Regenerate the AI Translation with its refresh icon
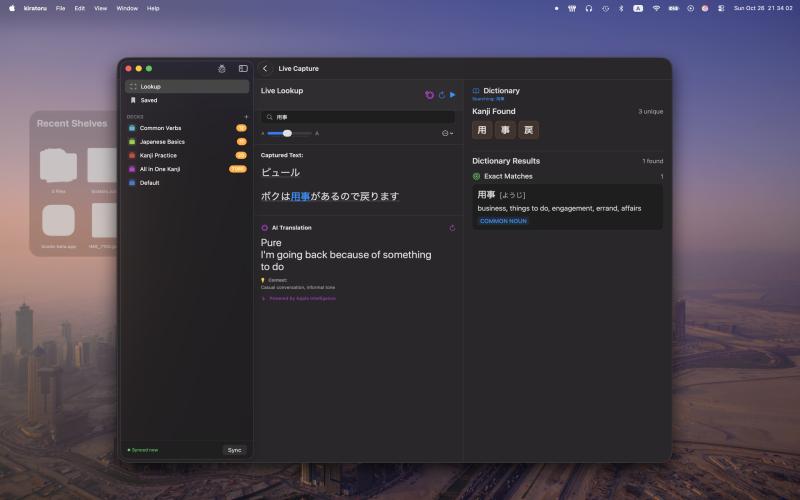Screen dimensions: 800x500 pyautogui.click(x=452, y=228)
